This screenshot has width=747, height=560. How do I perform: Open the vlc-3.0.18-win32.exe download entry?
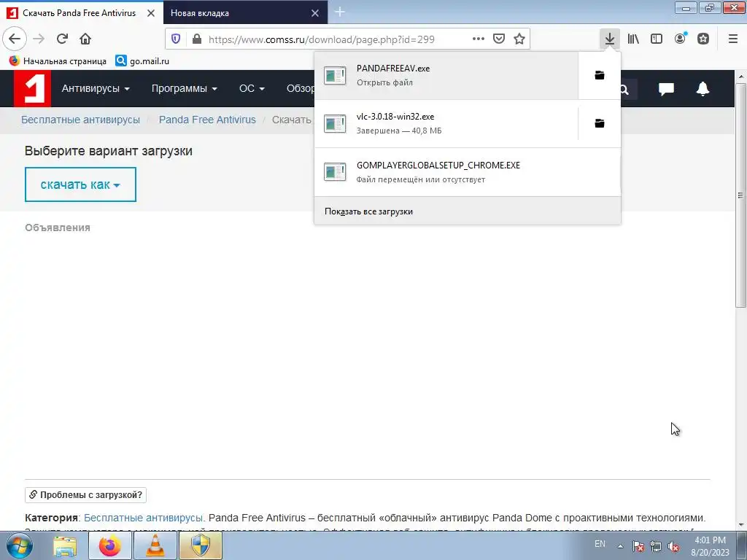tap(446, 123)
